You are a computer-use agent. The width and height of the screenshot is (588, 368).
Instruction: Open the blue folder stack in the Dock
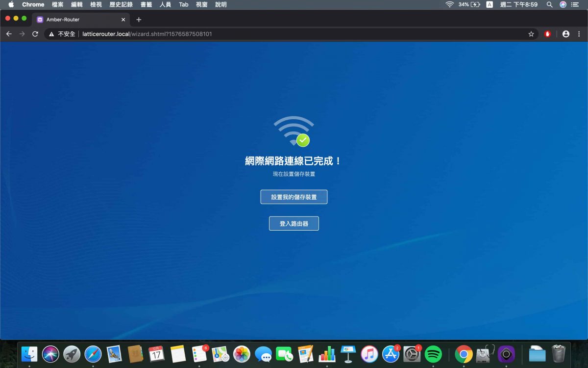537,354
